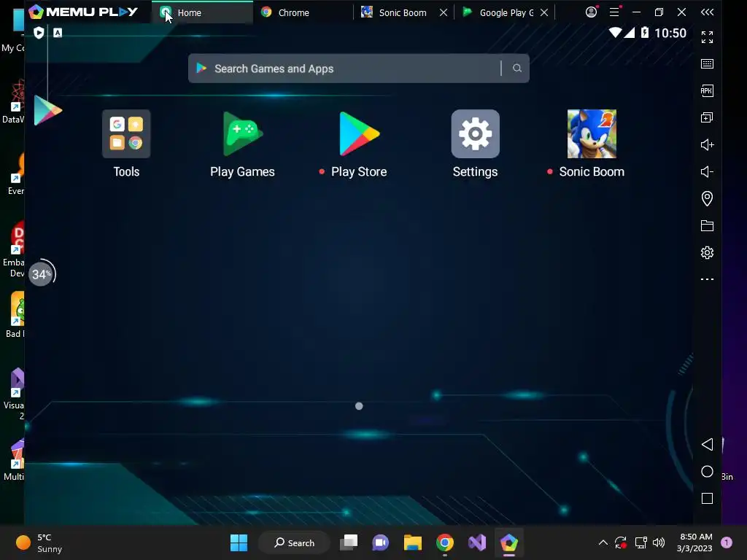Open the keyboard mapping icon
Screen dimensions: 747x560
(707, 64)
